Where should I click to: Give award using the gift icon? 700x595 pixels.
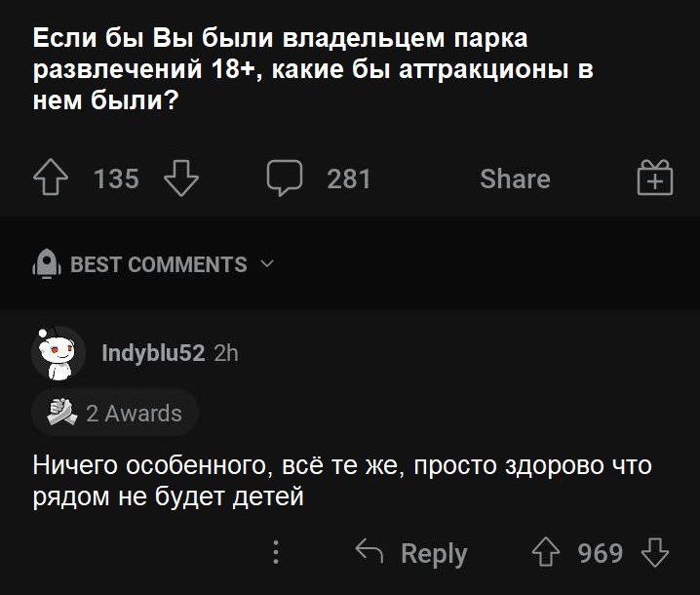click(x=654, y=179)
